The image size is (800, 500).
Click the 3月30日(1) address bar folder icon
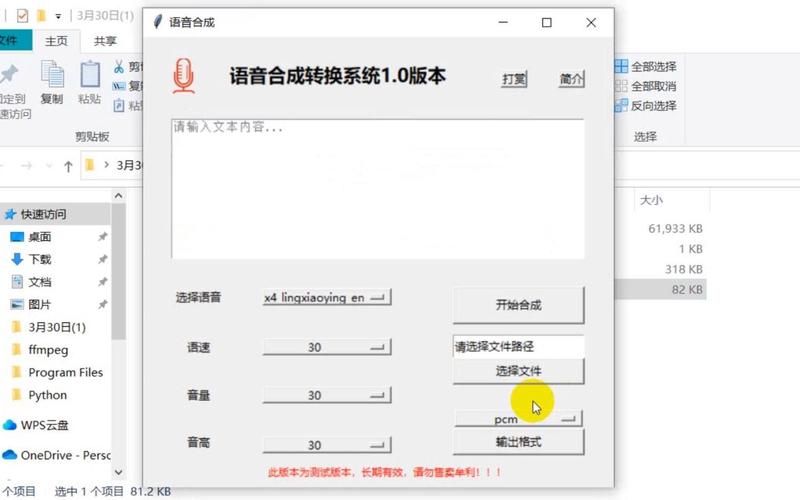(90, 165)
